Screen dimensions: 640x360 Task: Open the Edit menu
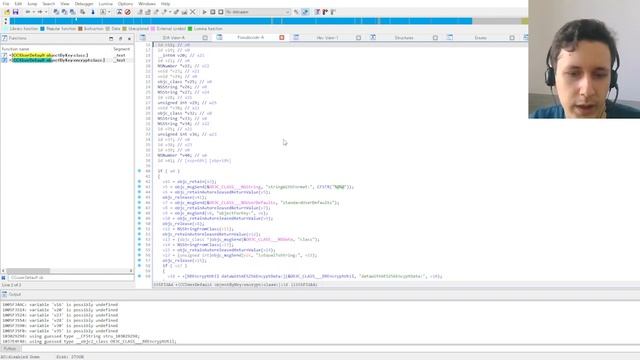point(18,4)
